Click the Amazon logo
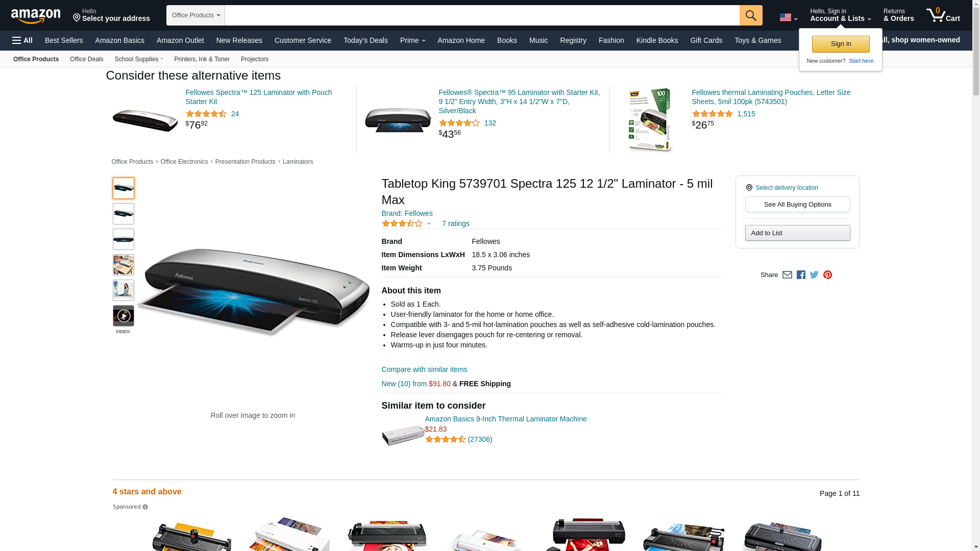980x551 pixels. (x=36, y=16)
